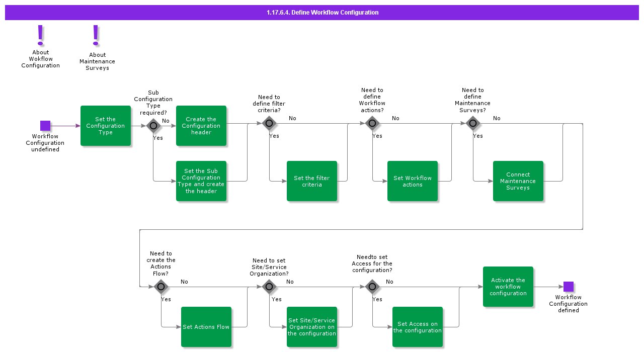Click the Yes branch label under Sub Configuration Type

click(x=158, y=138)
